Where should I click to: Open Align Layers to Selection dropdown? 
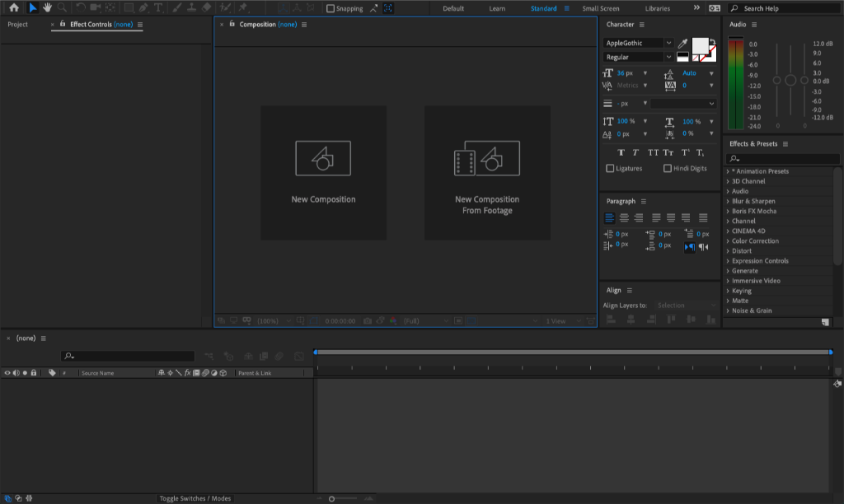[687, 306]
